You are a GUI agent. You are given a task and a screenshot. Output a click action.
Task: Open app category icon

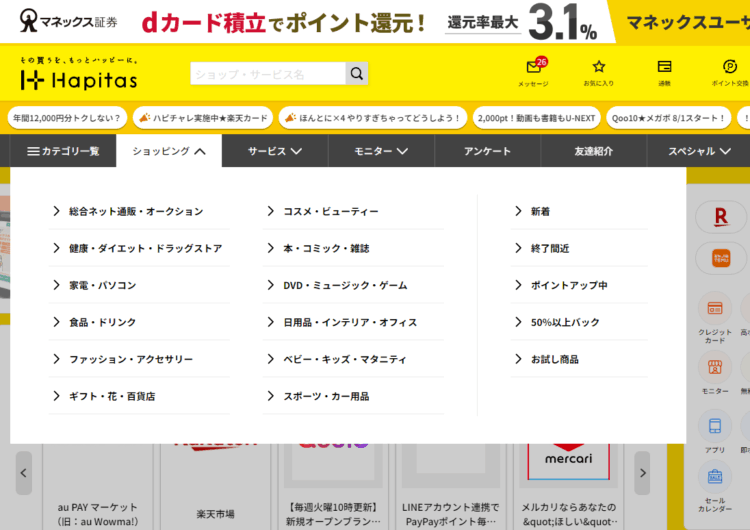(x=715, y=426)
